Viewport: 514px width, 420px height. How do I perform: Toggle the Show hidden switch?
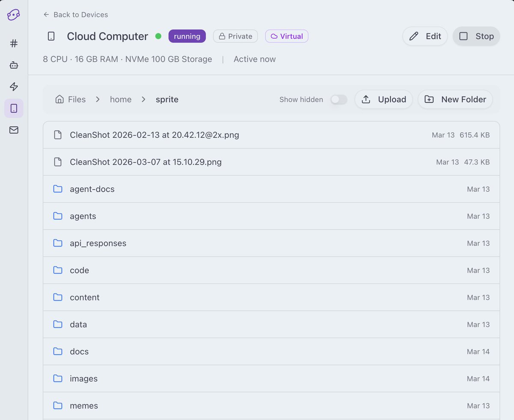[x=339, y=99]
